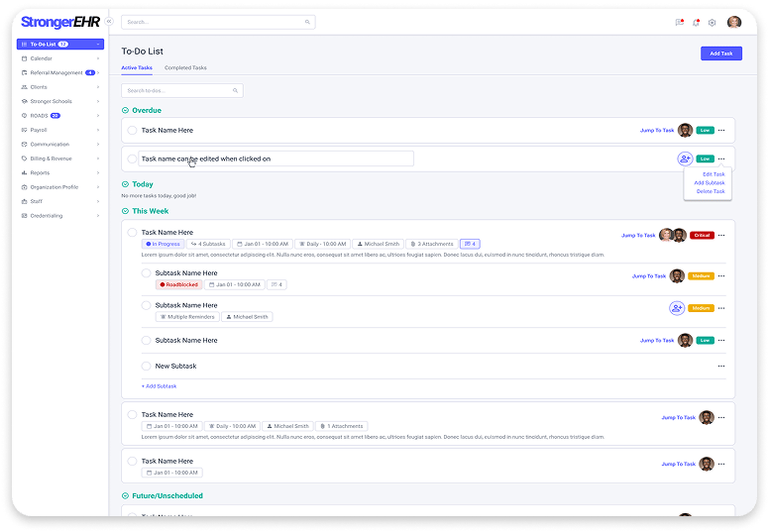The width and height of the screenshot is (769, 532).
Task: Click the user profile avatar in top bar
Action: coord(734,22)
